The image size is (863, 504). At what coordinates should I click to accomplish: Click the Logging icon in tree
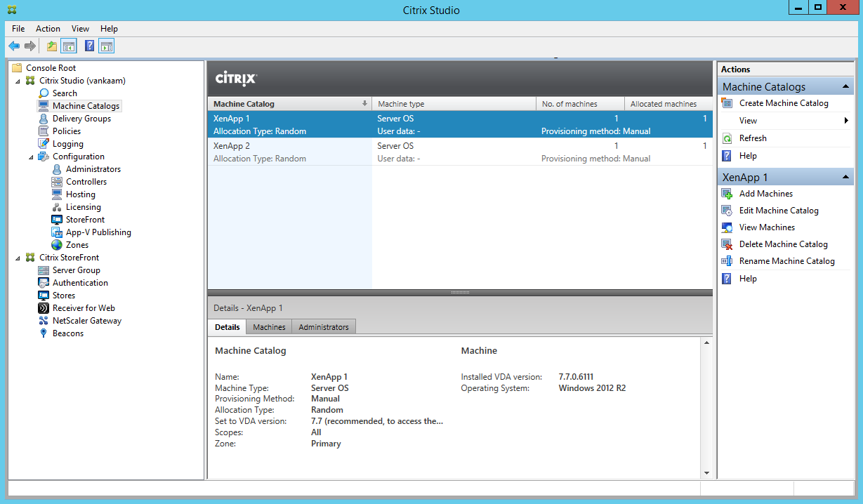click(x=44, y=144)
